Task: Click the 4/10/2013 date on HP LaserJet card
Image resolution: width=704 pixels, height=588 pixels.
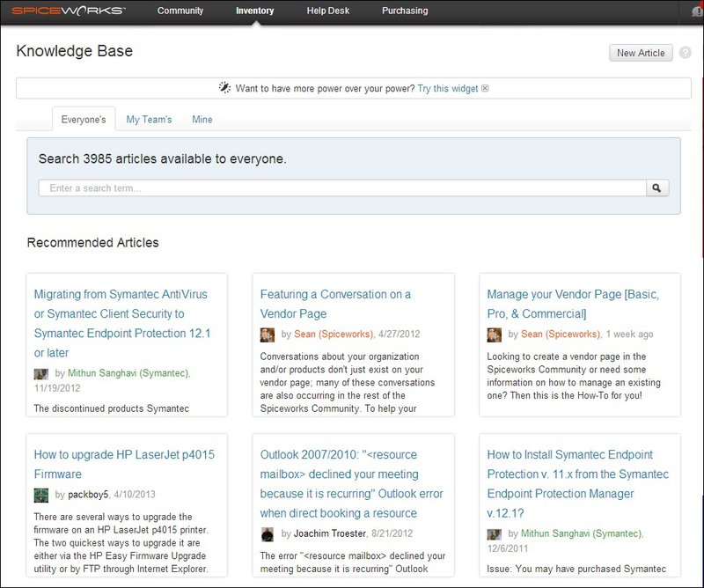Action: click(x=135, y=495)
